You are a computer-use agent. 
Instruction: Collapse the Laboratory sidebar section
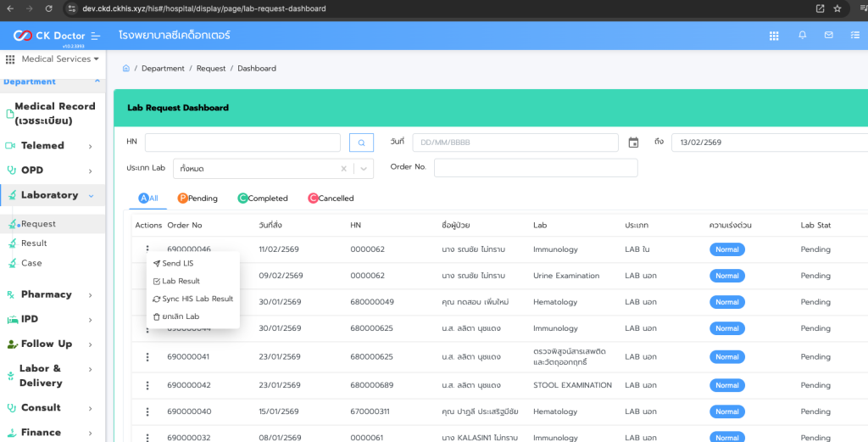point(91,195)
